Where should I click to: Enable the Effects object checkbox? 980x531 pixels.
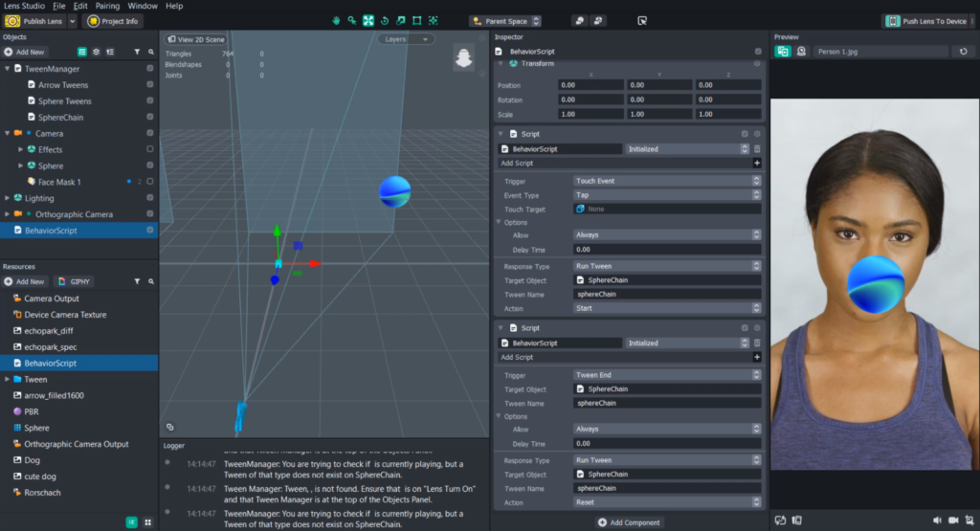click(150, 149)
